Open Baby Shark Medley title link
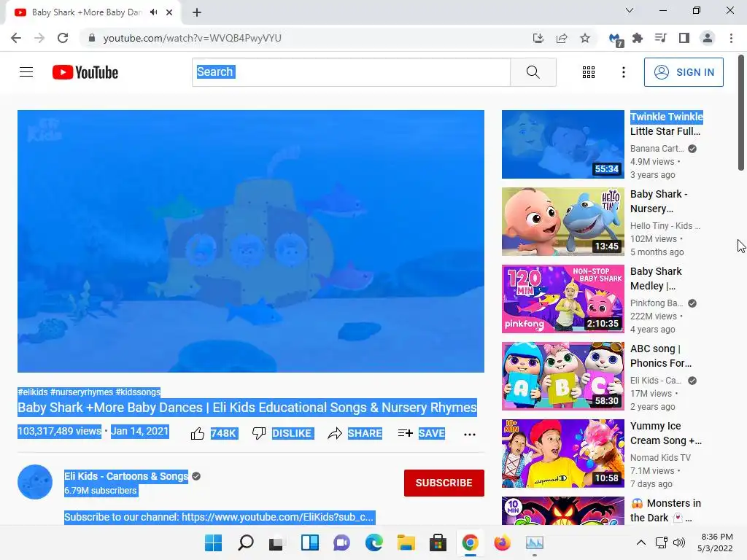This screenshot has width=747, height=560. tap(656, 279)
